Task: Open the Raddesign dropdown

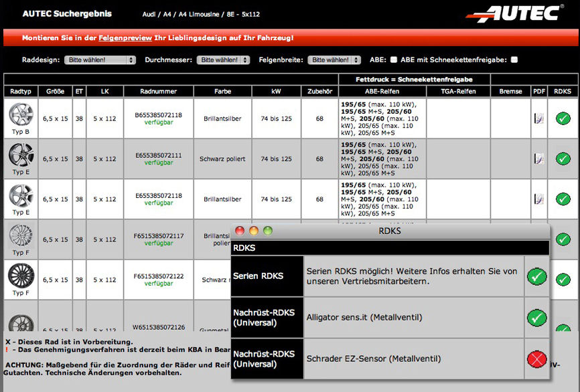Action: [100, 60]
